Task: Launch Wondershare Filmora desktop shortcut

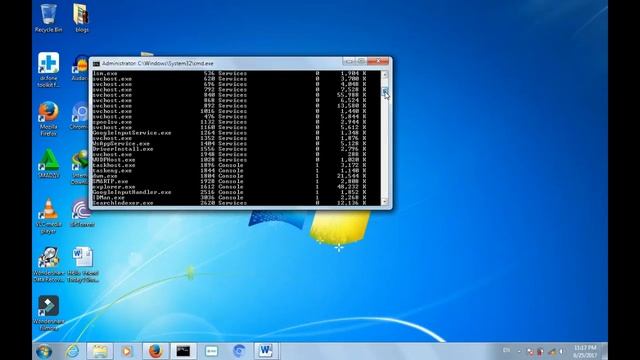Action: (49, 313)
